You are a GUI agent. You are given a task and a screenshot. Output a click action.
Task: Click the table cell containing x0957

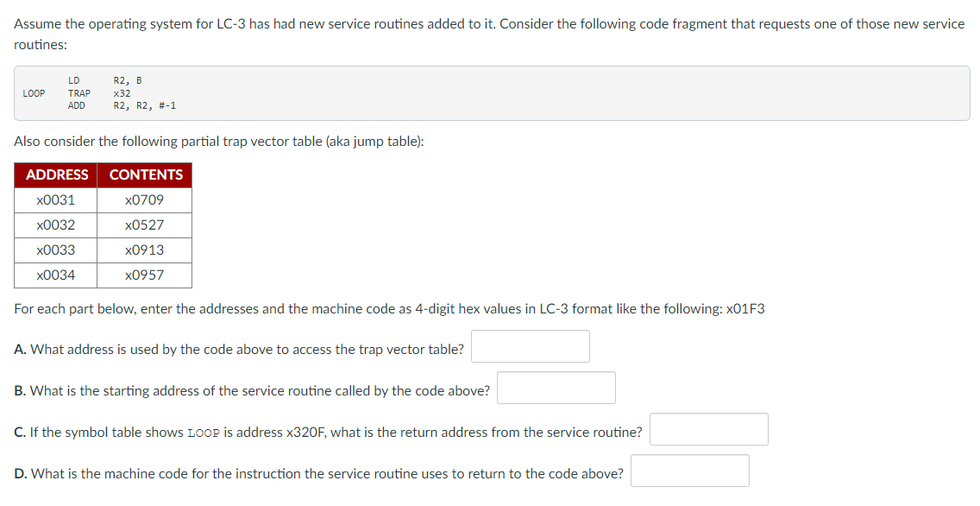coord(144,275)
